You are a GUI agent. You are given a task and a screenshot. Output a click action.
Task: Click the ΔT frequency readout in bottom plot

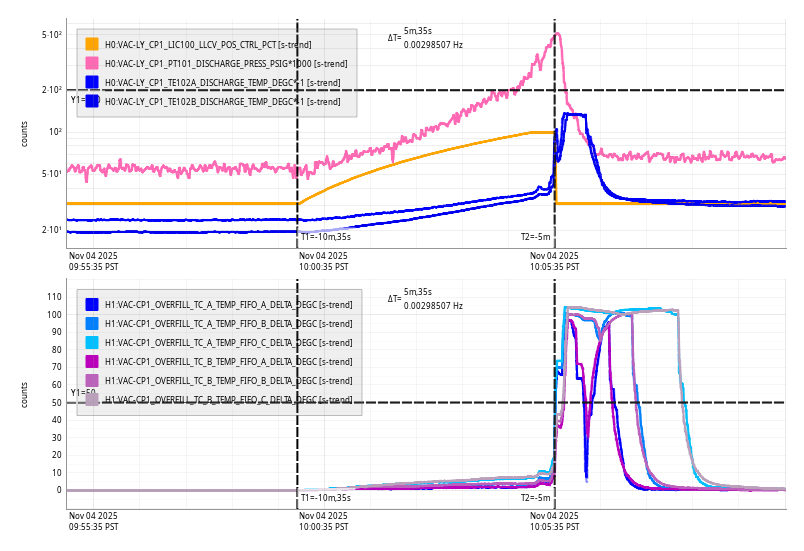pos(433,305)
